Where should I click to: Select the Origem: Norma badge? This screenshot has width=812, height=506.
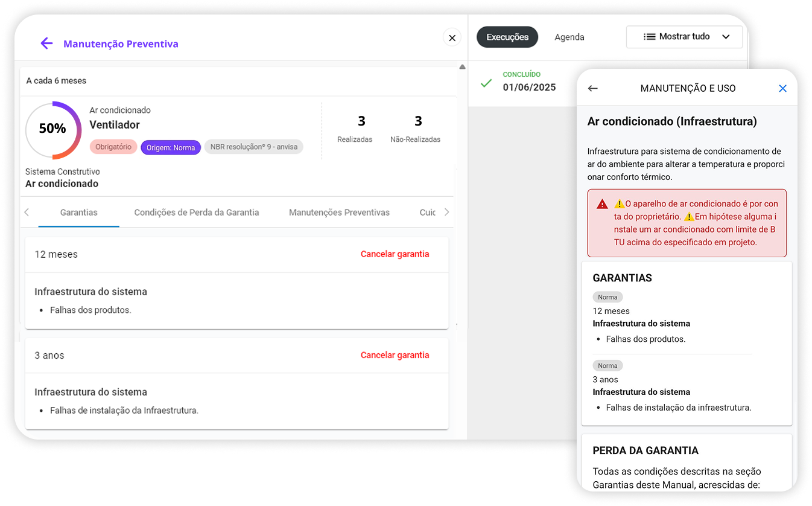point(171,147)
